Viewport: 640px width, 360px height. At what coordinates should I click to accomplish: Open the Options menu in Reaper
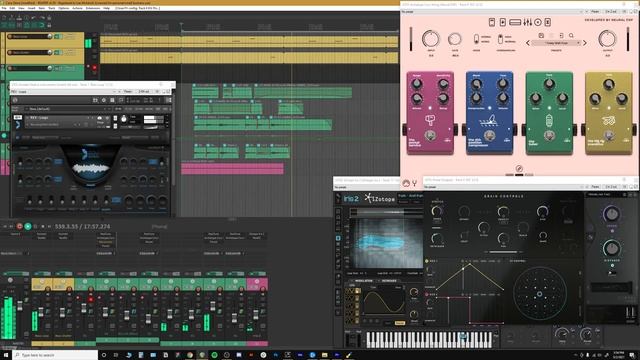[64, 8]
